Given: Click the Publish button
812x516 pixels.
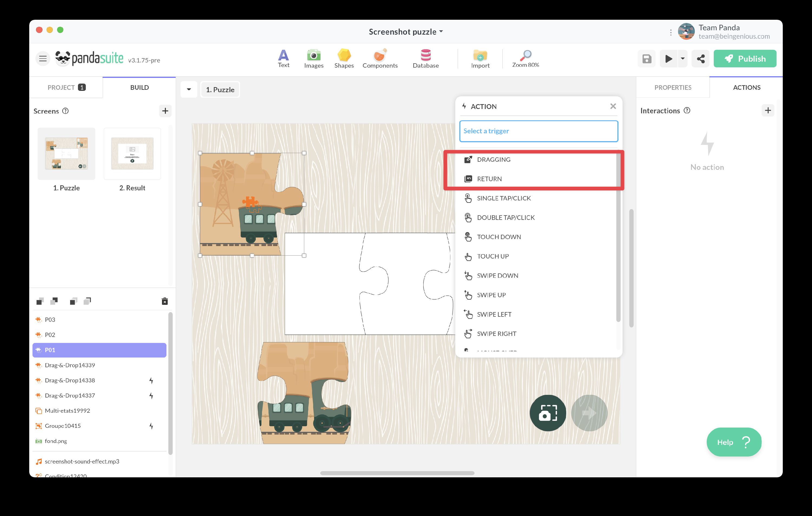Looking at the screenshot, I should 745,59.
